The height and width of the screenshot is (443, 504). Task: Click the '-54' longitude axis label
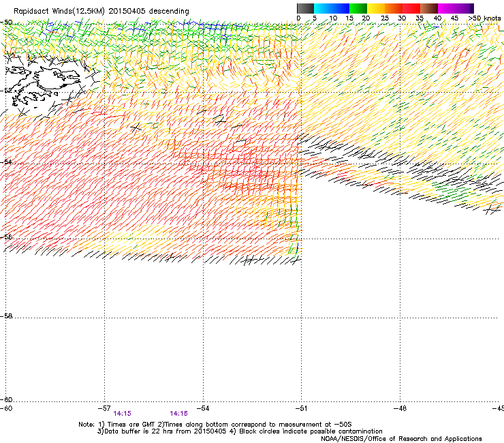tap(203, 408)
